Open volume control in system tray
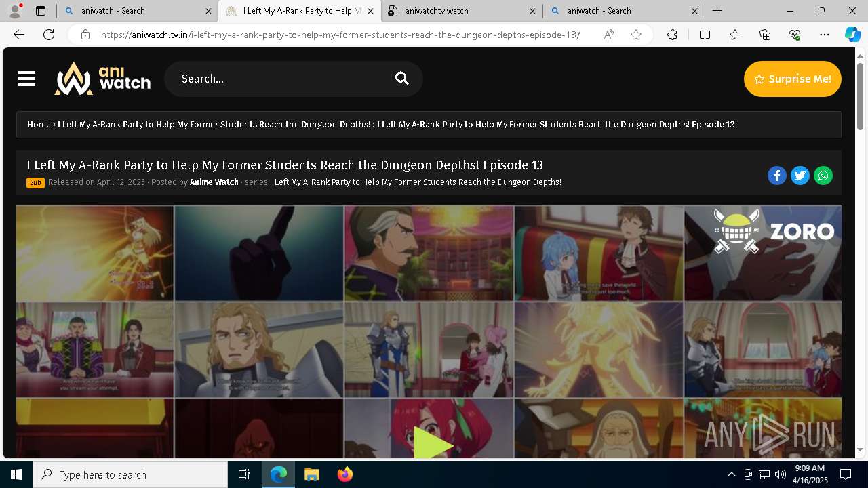The height and width of the screenshot is (488, 868). coord(781,474)
